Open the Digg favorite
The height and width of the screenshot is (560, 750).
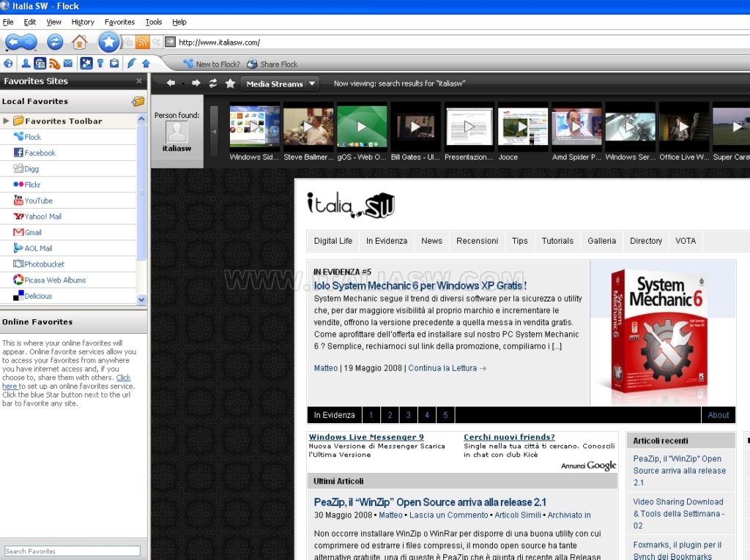click(x=26, y=168)
